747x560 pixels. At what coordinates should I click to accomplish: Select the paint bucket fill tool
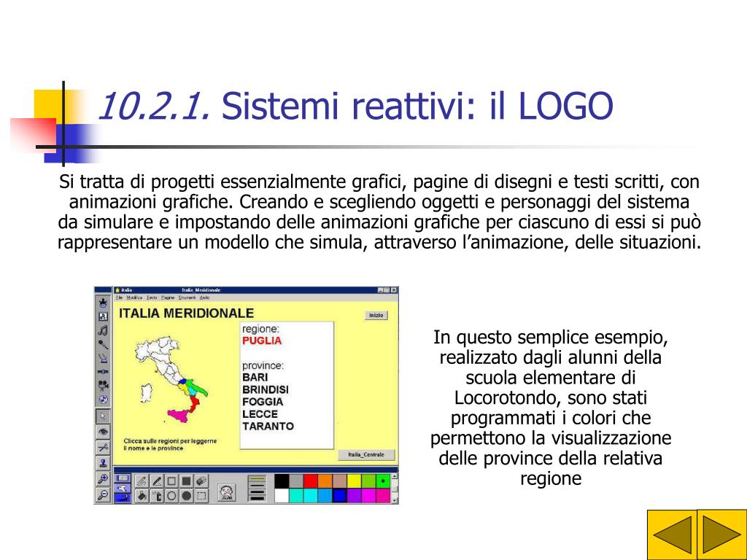pyautogui.click(x=142, y=496)
